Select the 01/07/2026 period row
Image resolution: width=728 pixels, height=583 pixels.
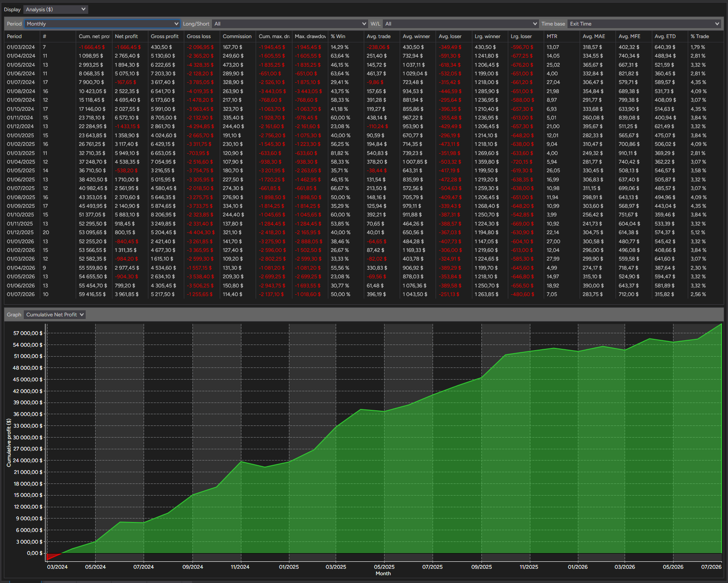point(364,294)
